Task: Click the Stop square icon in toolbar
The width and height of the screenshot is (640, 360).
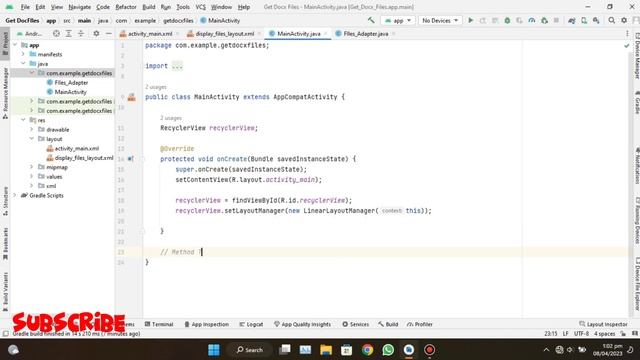Action: 556,20
